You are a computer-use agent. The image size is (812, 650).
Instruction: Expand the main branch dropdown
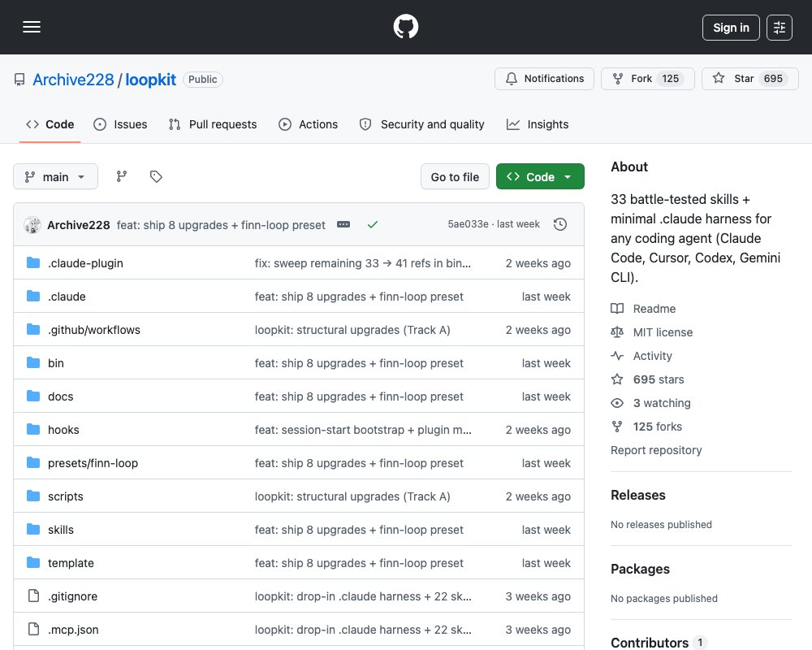pyautogui.click(x=55, y=177)
